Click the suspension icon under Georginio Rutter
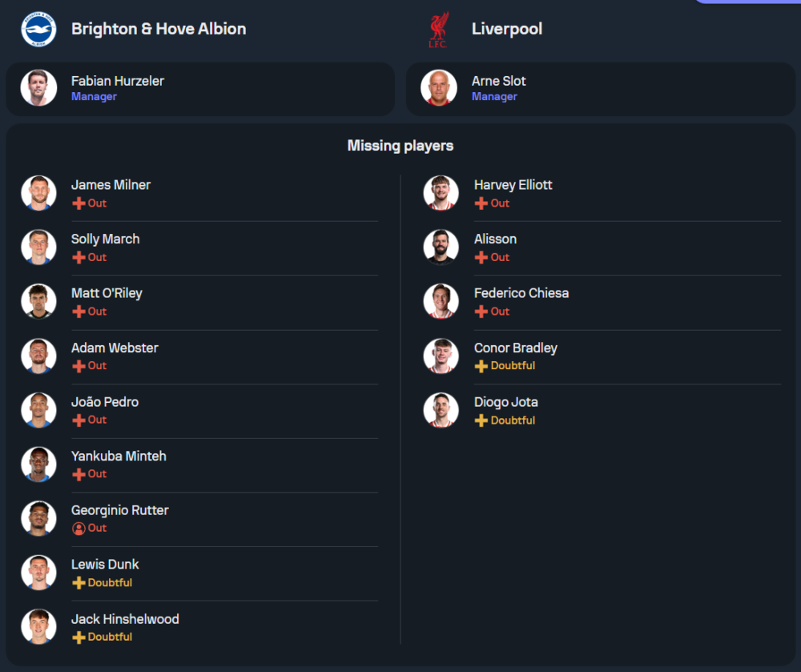801x672 pixels. (78, 529)
